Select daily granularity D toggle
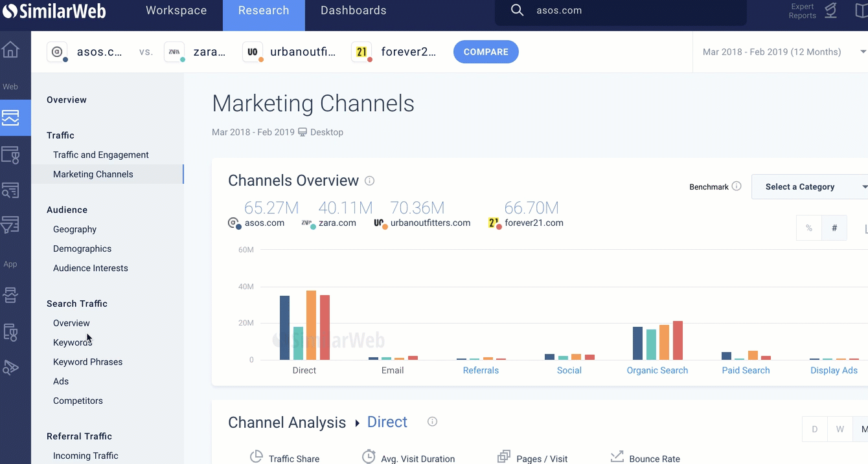This screenshot has width=868, height=464. point(815,429)
